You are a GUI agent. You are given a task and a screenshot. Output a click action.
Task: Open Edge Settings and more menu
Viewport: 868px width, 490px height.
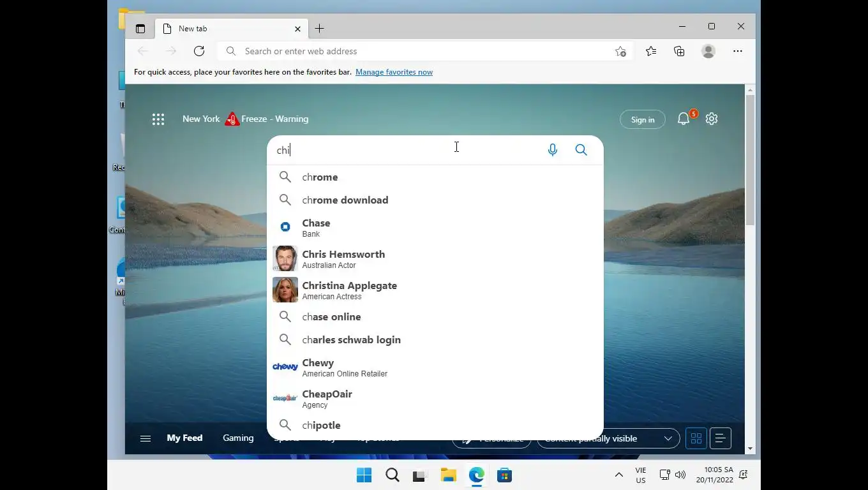[738, 51]
